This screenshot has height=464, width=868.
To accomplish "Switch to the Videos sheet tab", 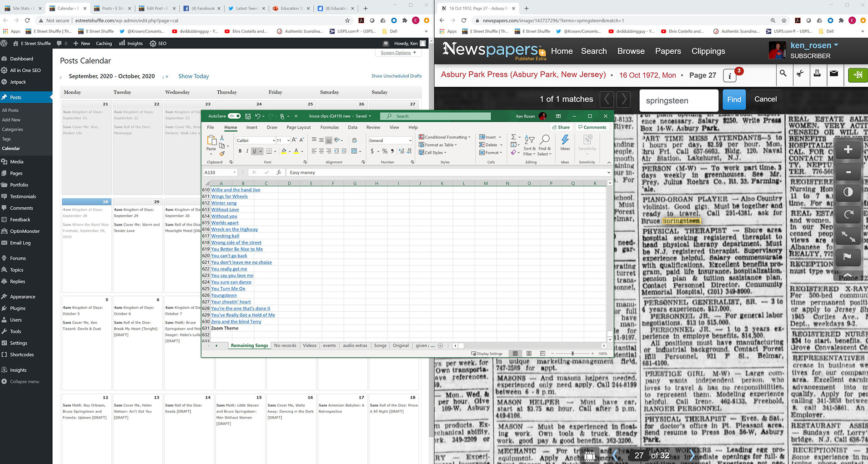I will [x=310, y=345].
